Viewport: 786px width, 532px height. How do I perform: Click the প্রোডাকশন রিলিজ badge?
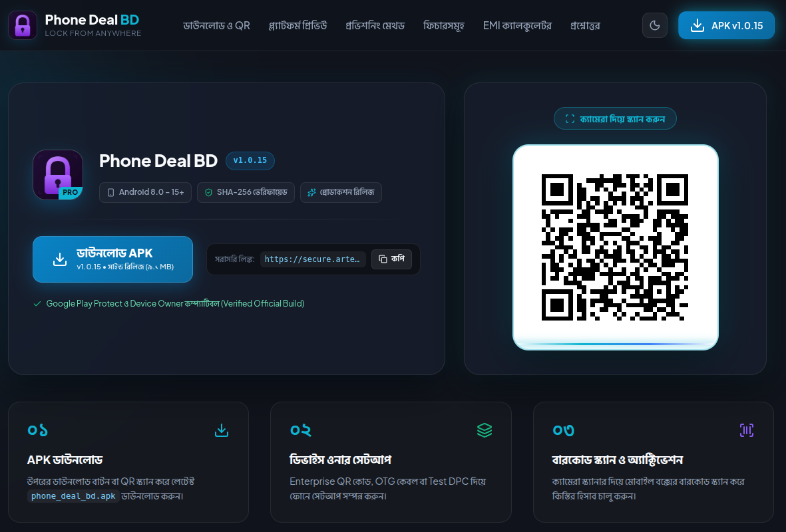coord(341,192)
